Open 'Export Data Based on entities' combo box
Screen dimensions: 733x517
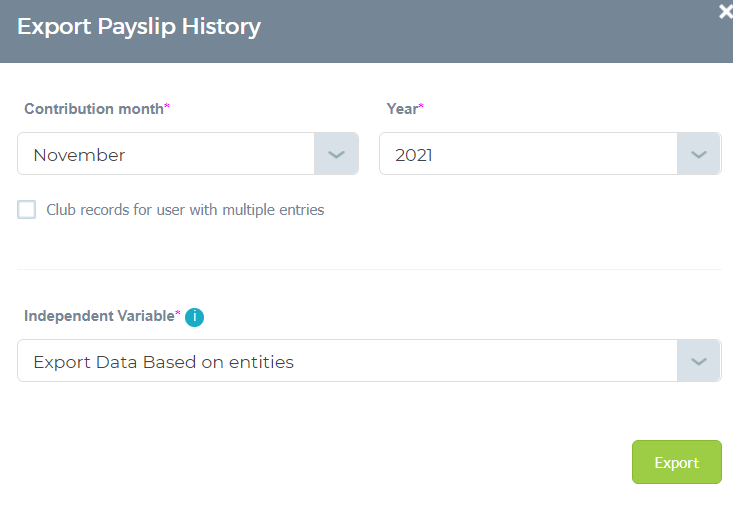[369, 361]
